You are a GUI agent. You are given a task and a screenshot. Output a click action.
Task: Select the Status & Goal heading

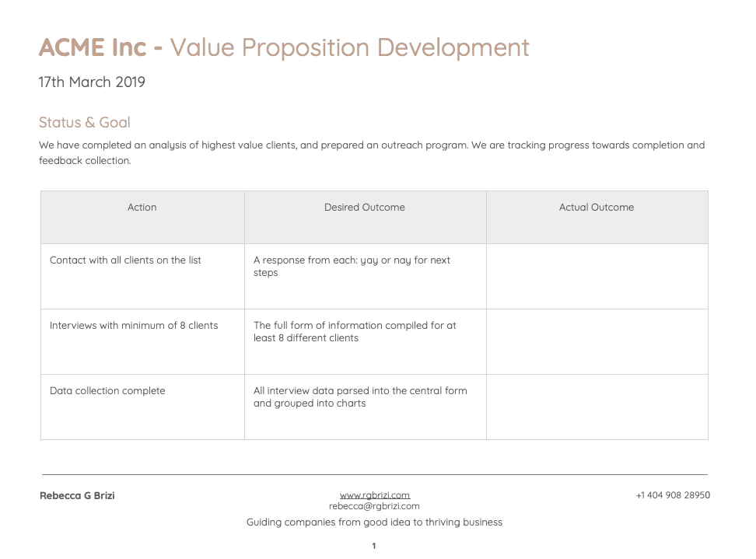coord(84,122)
